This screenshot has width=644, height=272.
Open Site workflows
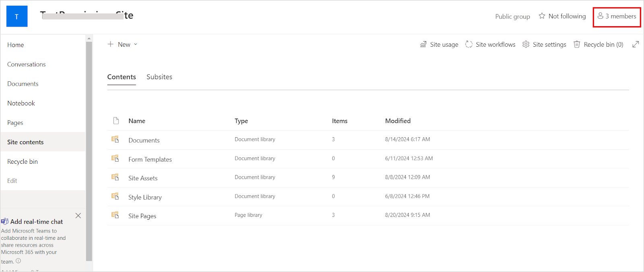tap(490, 44)
